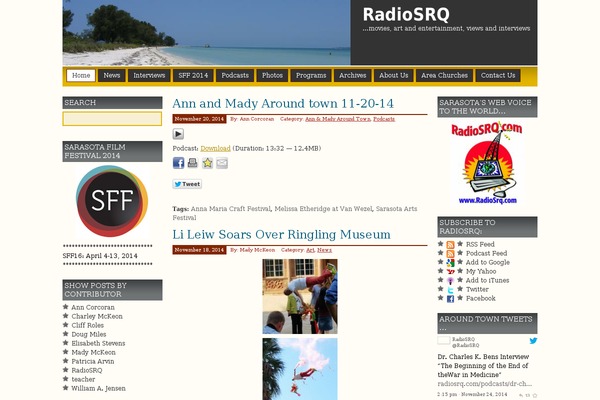600x400 pixels.
Task: Click the Add to Google text link
Action: point(488,263)
